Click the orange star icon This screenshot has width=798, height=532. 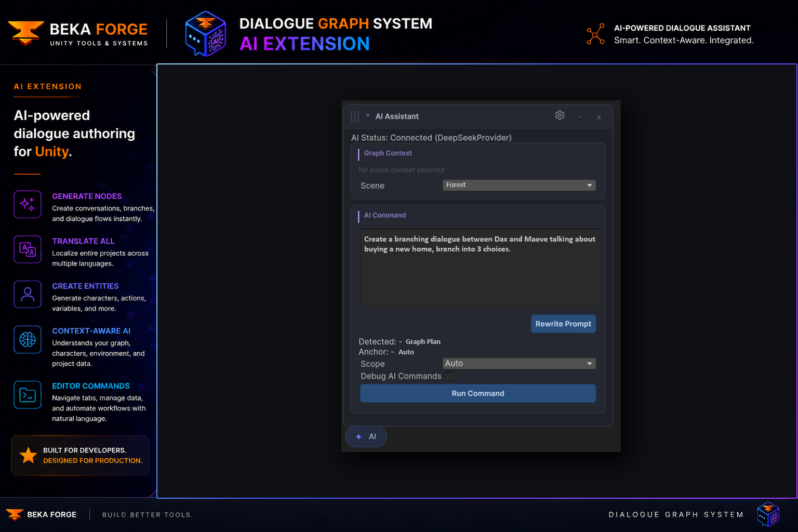[x=28, y=455]
